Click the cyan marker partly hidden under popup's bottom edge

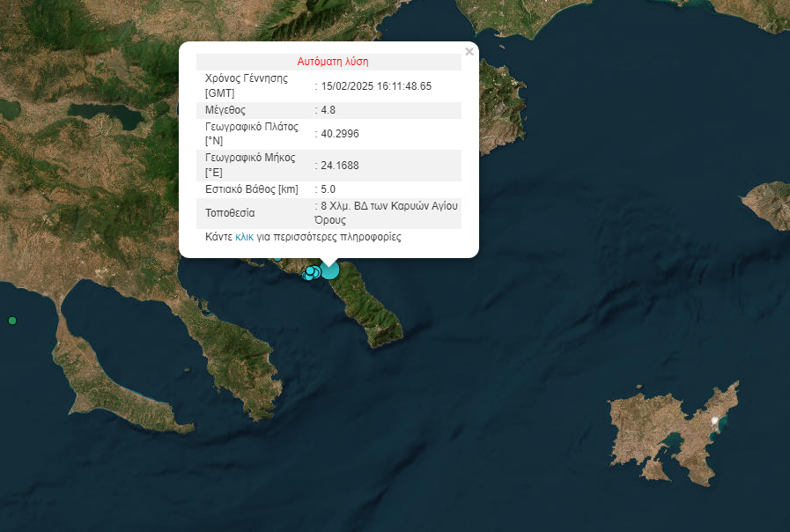[x=277, y=257]
